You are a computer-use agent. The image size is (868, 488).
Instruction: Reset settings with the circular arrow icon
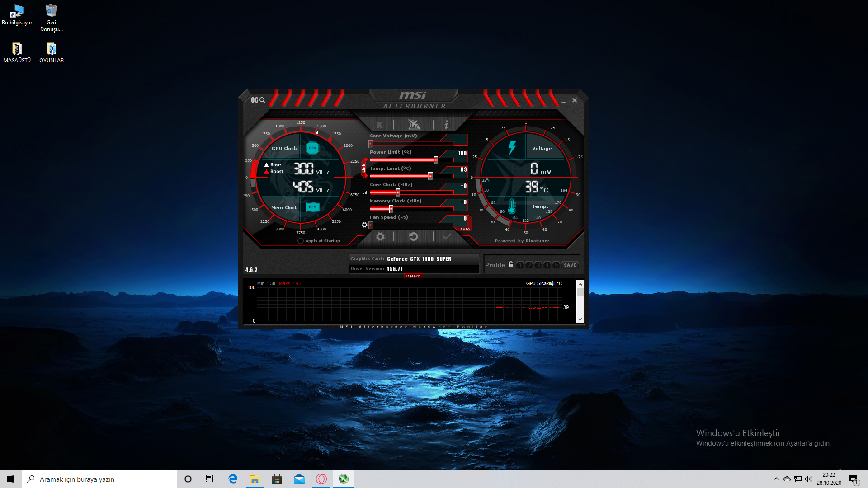coord(413,236)
